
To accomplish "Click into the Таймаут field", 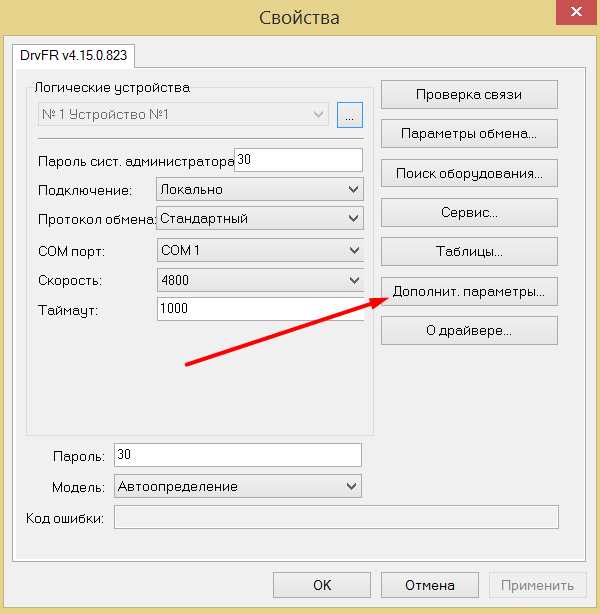I will click(260, 309).
